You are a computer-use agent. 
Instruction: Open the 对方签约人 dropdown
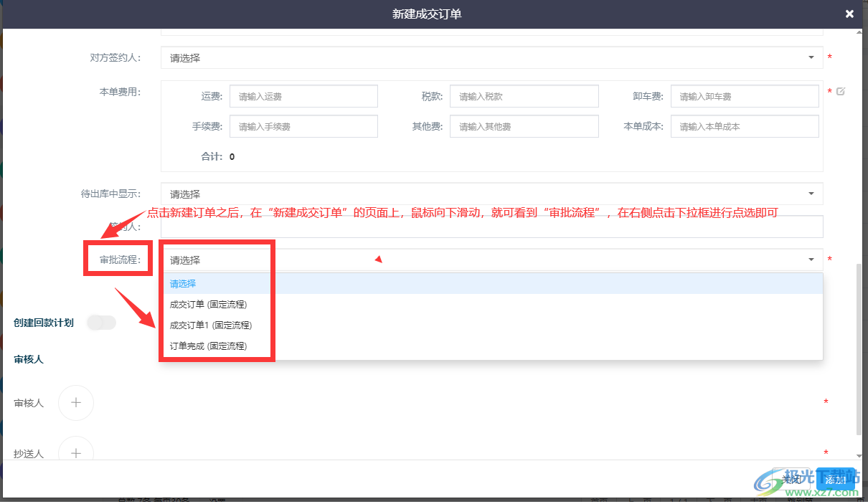[x=491, y=58]
